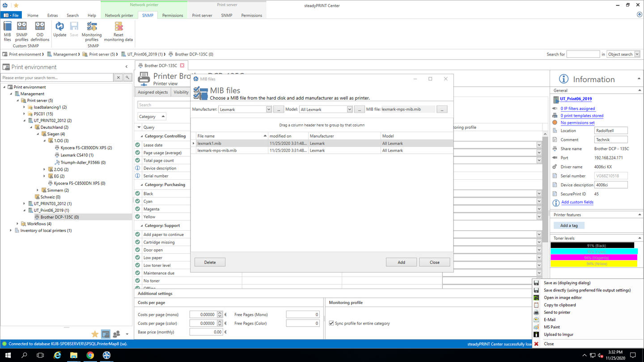Click the users icon in the left panel footer

116,334
